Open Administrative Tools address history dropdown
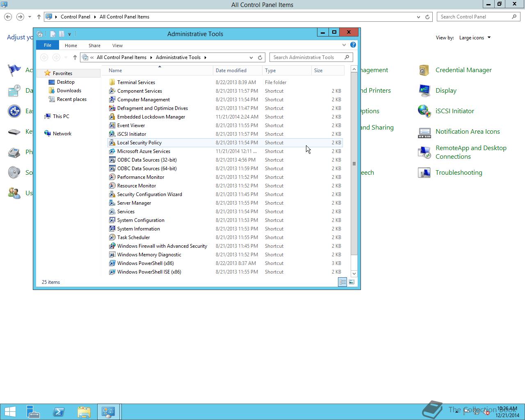525x420 pixels. coord(251,57)
